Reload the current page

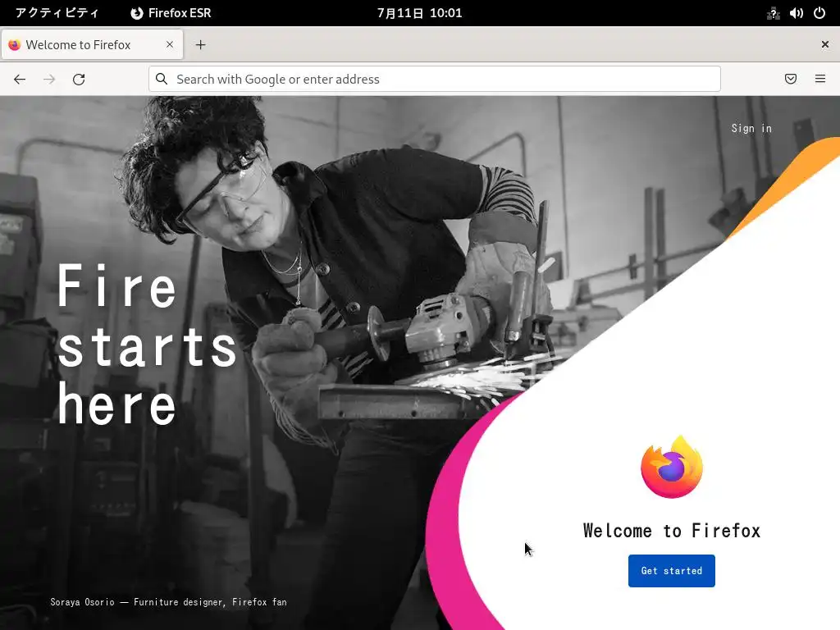(79, 80)
